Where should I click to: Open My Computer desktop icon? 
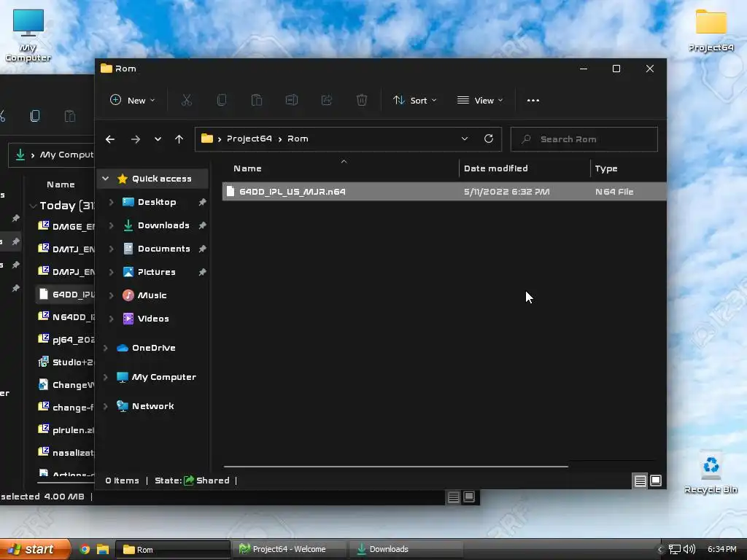point(28,35)
